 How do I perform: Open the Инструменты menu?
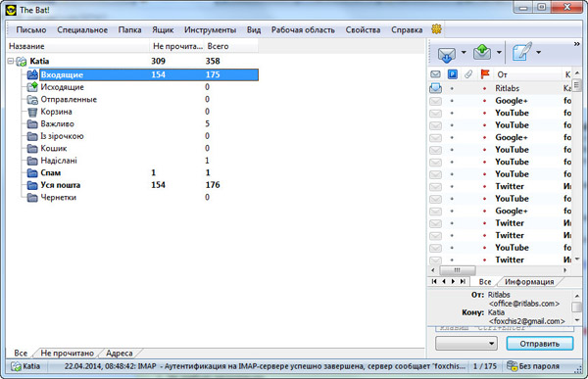[x=210, y=30]
